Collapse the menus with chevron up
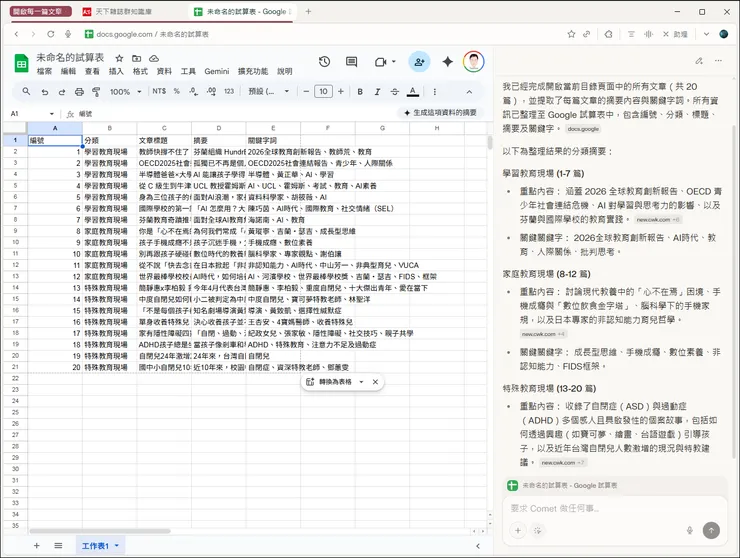The image size is (740, 558). (x=469, y=92)
